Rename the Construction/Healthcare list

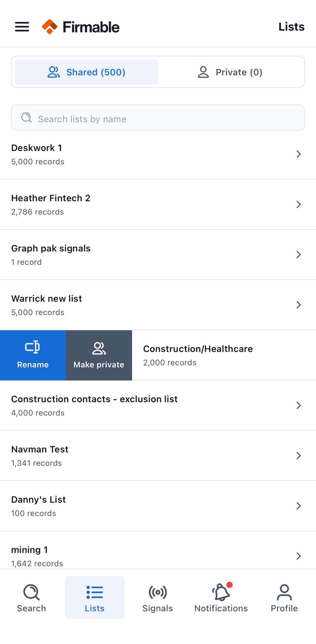tap(33, 355)
